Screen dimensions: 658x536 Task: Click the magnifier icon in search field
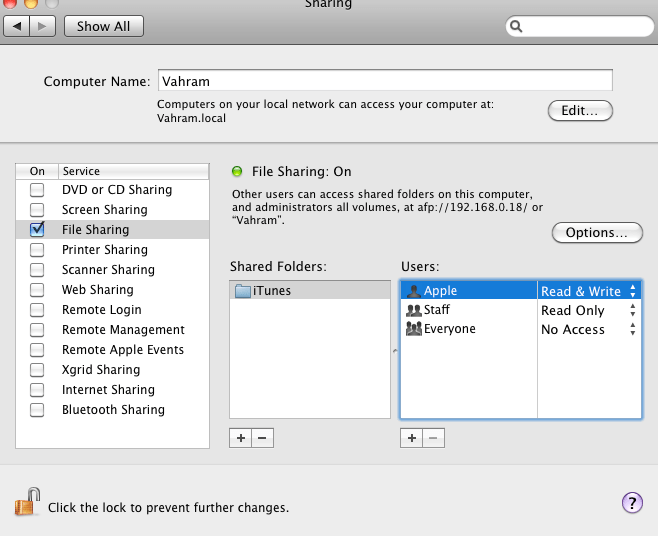pyautogui.click(x=516, y=26)
